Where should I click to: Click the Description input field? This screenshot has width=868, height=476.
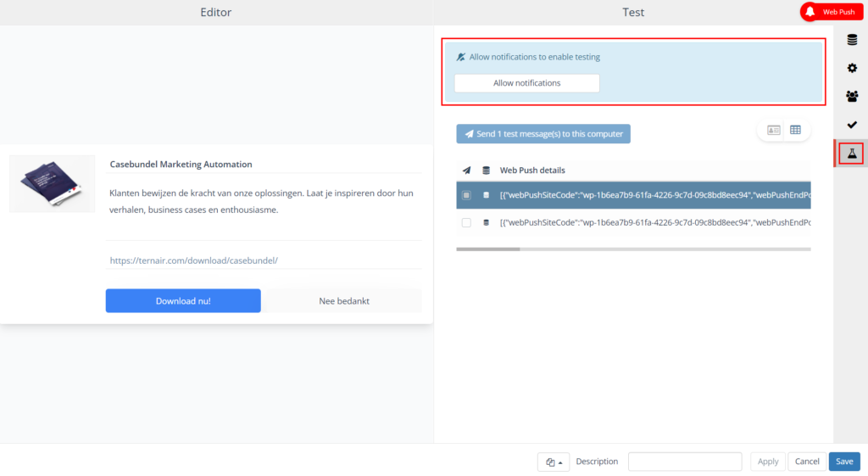[685, 462]
